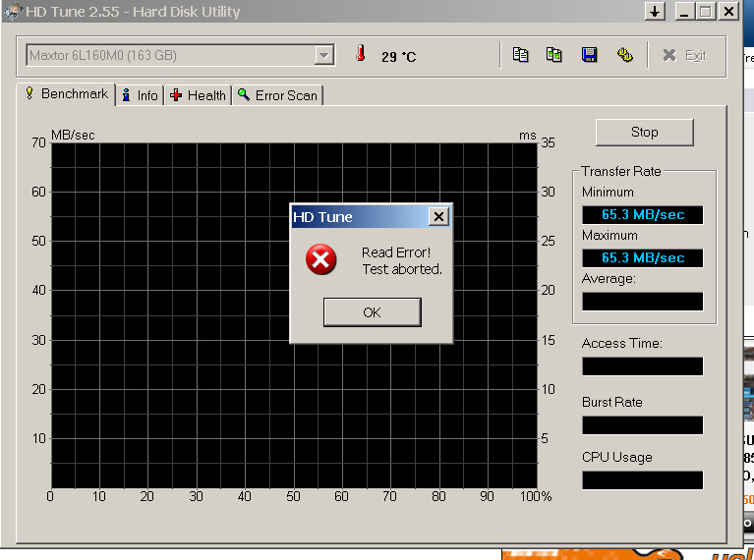Click the empty Average value field

click(643, 302)
